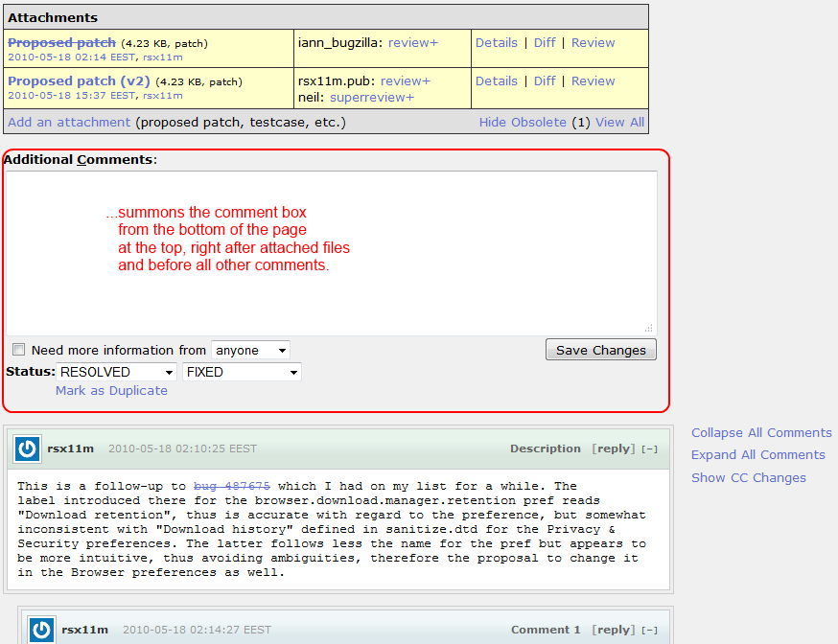The image size is (838, 644).
Task: View Diff for Proposed patch (v2)
Action: click(545, 81)
